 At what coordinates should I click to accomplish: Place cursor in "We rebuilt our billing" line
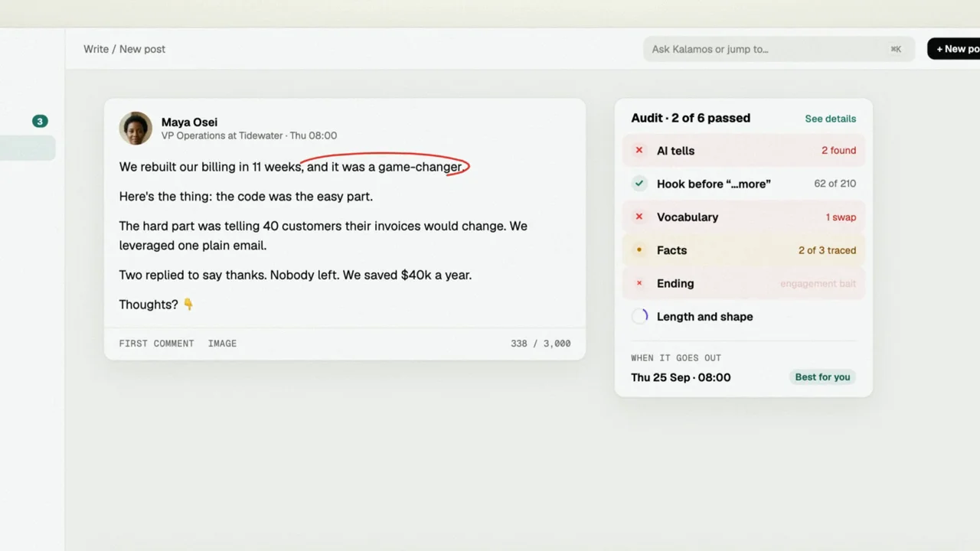click(x=291, y=167)
